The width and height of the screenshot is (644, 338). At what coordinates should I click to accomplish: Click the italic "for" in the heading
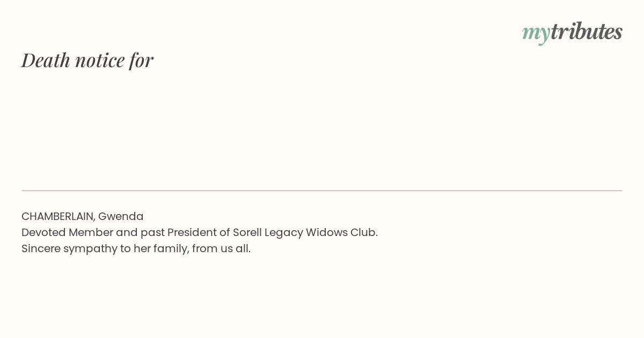click(141, 60)
